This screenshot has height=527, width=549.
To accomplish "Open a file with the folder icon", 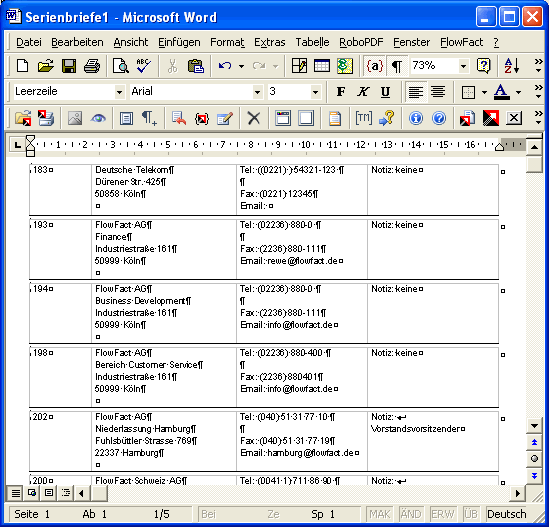I will [x=46, y=66].
